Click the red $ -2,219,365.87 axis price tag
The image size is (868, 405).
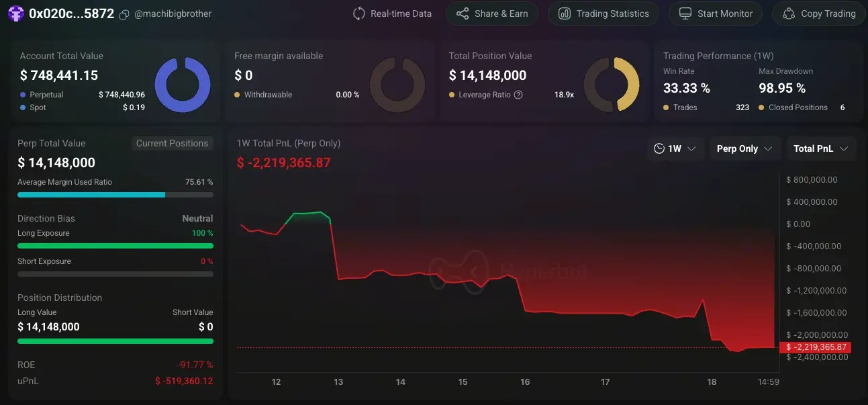pos(815,347)
